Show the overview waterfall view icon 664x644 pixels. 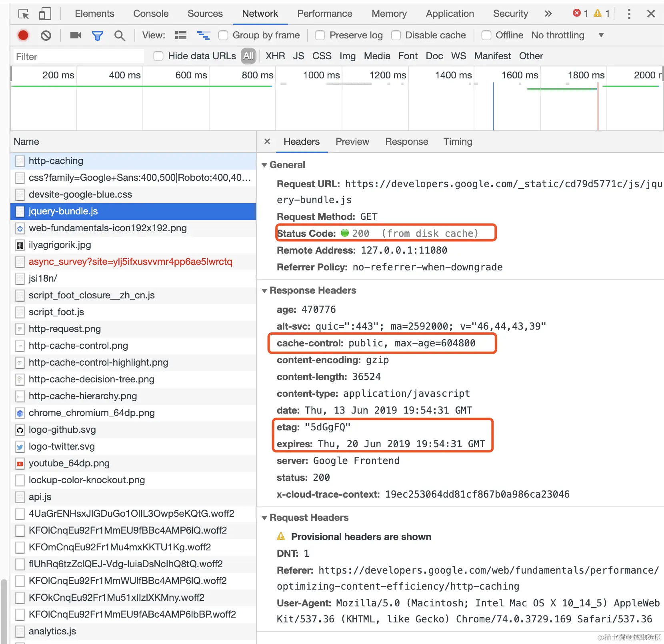203,36
